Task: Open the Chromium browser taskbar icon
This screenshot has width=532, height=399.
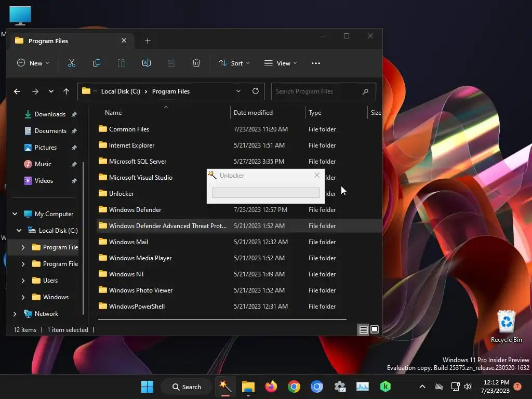Action: pos(317,387)
